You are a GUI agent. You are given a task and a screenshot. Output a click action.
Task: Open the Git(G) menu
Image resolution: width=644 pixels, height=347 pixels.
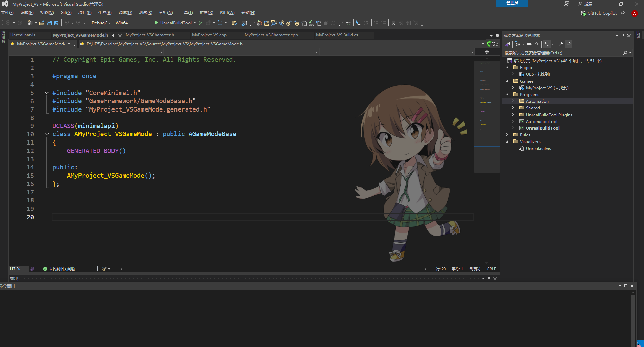tap(66, 13)
